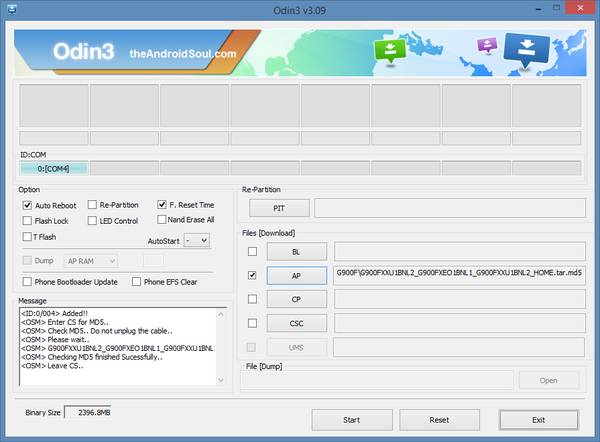Click the PIT button

pyautogui.click(x=279, y=208)
